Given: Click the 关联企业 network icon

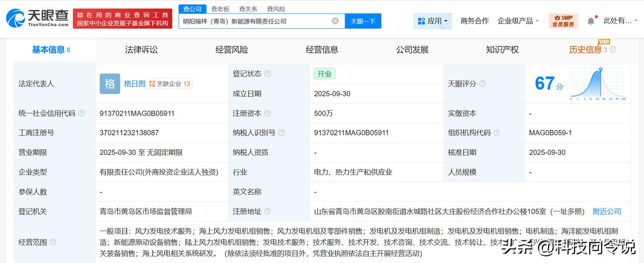Looking at the screenshot, I should pyautogui.click(x=152, y=84).
